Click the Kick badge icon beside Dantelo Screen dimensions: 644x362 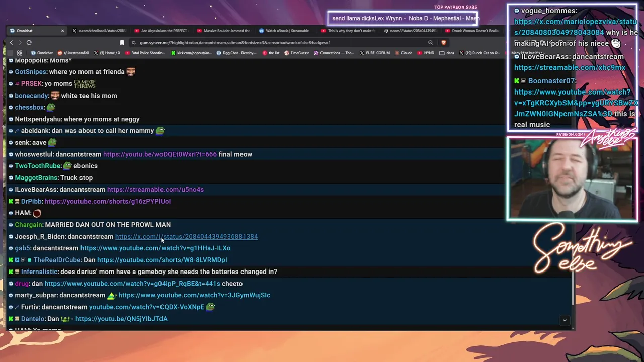(x=11, y=319)
